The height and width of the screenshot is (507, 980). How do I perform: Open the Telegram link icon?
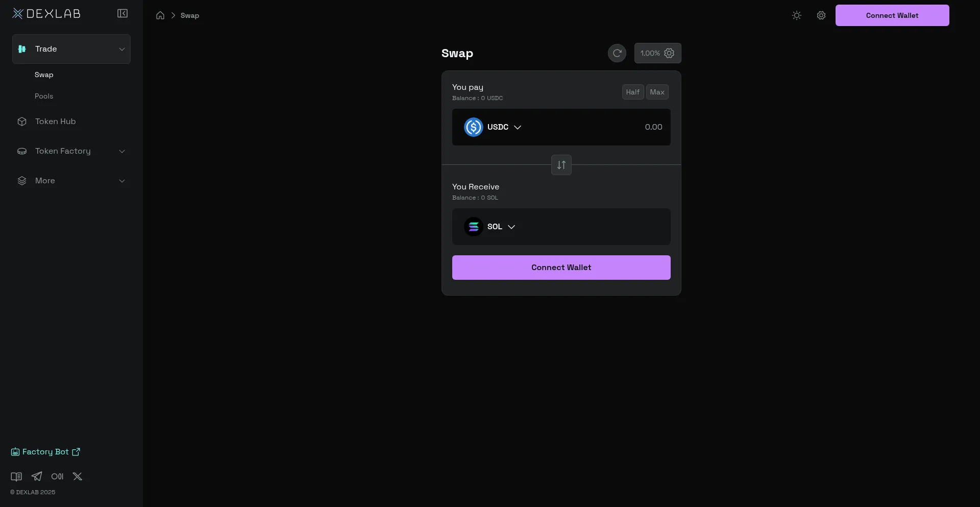click(37, 476)
